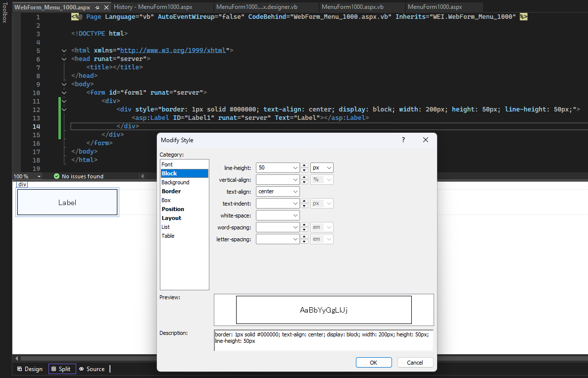Select the Font category
588x378 pixels.
point(184,164)
